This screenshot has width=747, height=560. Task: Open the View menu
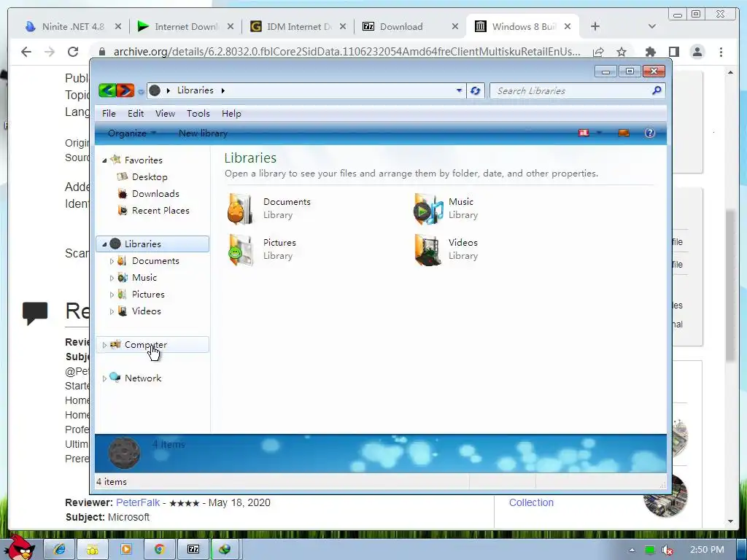[x=165, y=113]
